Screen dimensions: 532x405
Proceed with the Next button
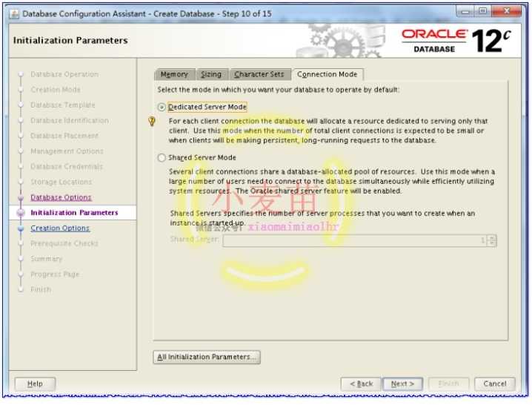402,384
